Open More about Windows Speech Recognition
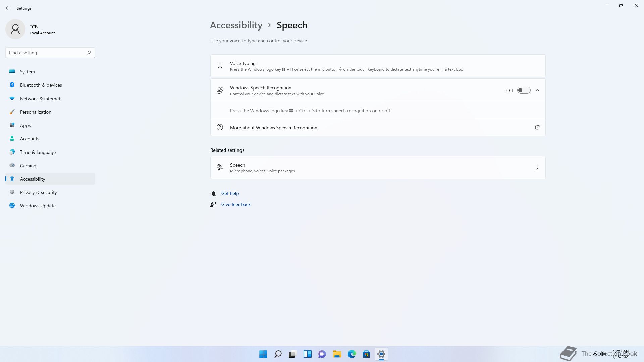This screenshot has height=362, width=644. [378, 127]
